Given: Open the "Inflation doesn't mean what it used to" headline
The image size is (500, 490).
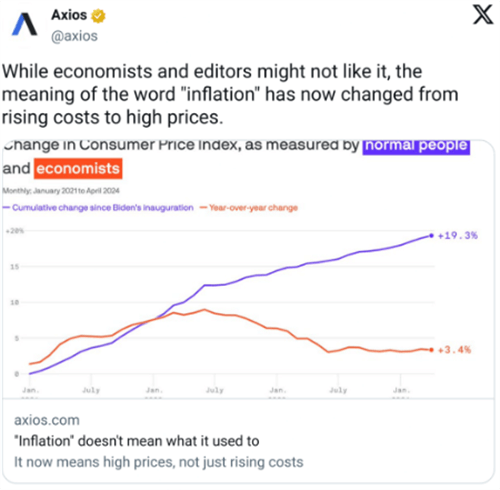Looking at the screenshot, I should (x=137, y=441).
